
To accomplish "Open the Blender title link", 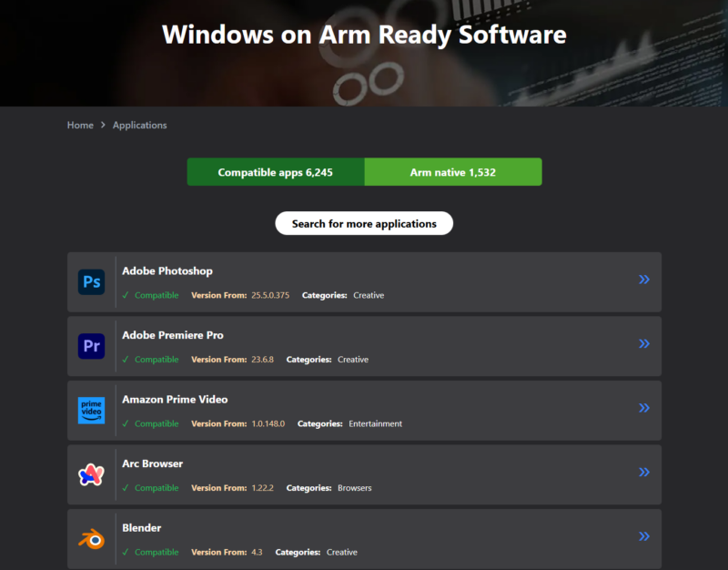I will (x=142, y=528).
